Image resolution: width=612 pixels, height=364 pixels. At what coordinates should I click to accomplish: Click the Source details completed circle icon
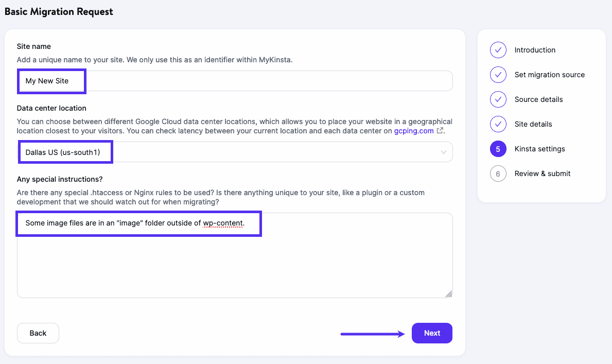498,99
